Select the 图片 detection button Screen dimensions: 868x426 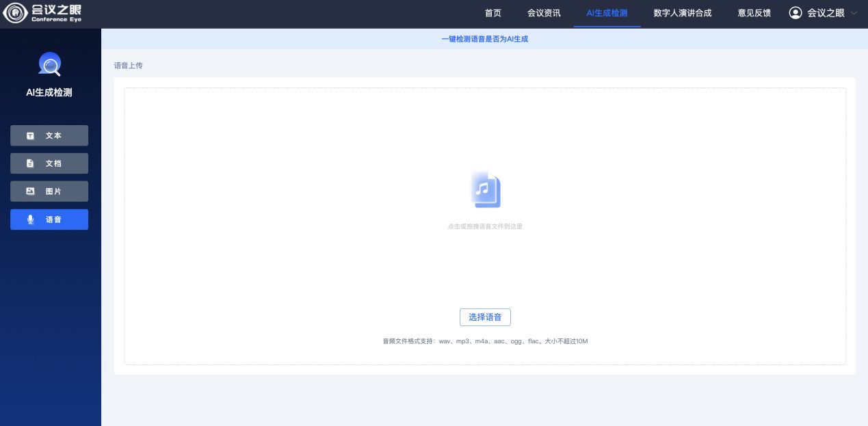point(49,191)
